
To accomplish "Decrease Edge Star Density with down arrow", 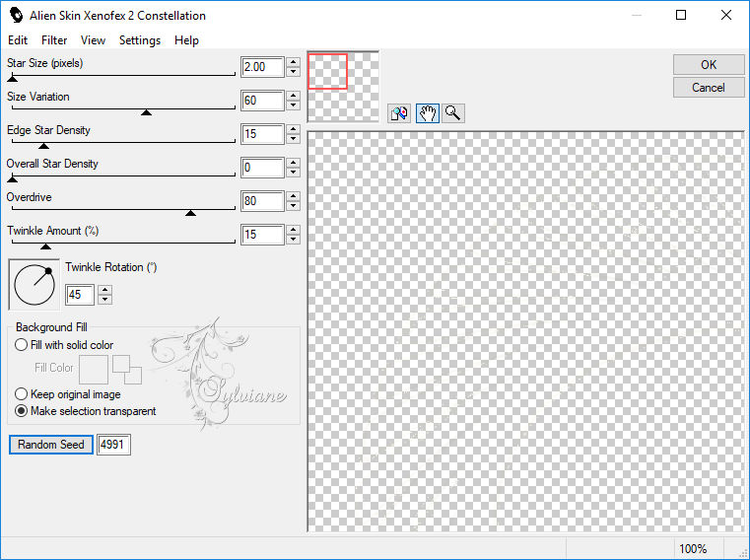I will tap(294, 139).
